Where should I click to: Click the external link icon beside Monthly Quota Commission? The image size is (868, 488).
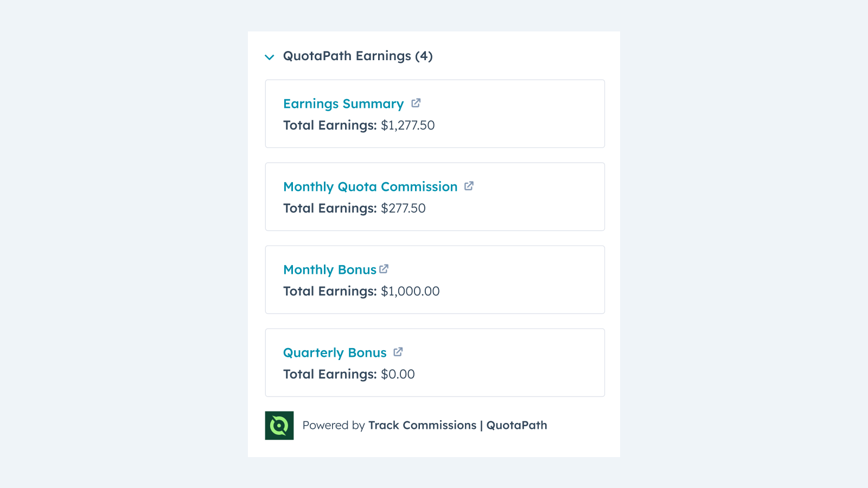[470, 186]
